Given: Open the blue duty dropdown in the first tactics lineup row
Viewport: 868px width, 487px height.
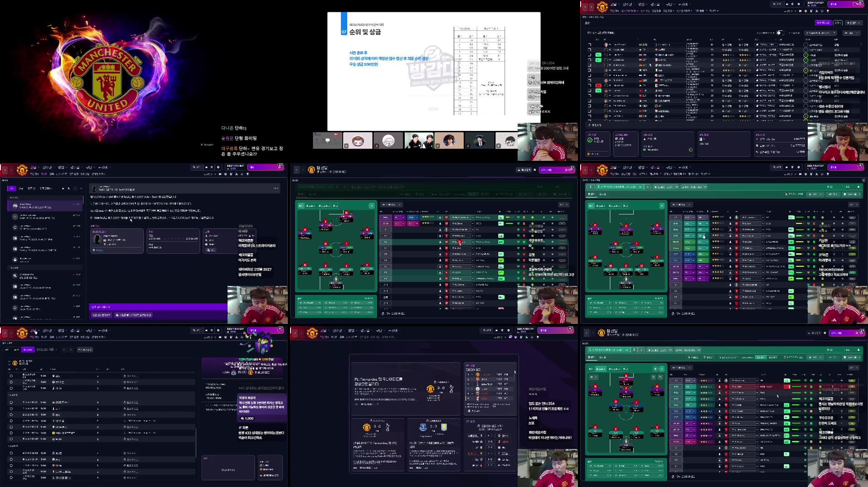Looking at the screenshot, I should click(x=413, y=217).
